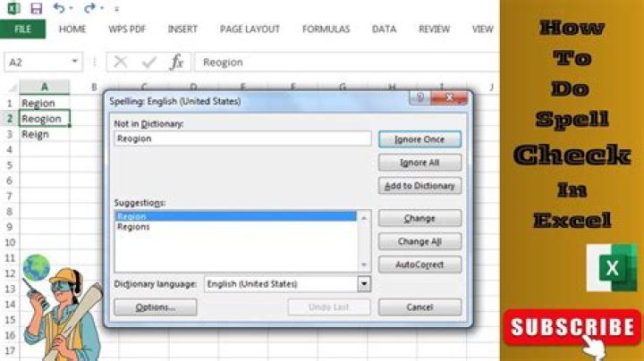Click the Suggestions list scroll down arrow
Image resolution: width=644 pixels, height=361 pixels.
tap(364, 265)
